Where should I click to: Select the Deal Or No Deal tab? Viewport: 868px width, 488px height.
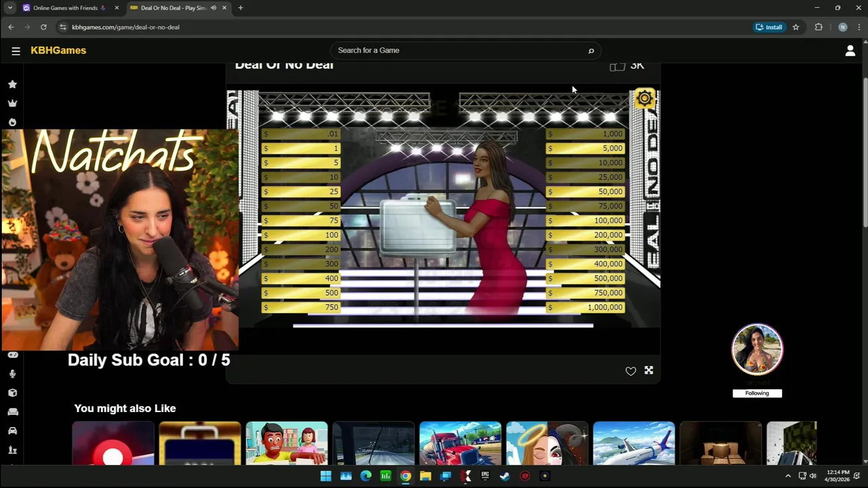178,8
